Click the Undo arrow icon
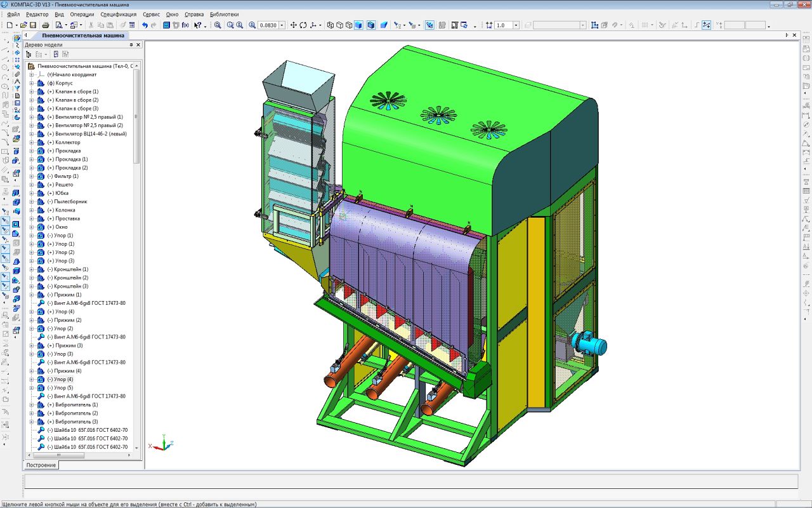 145,25
